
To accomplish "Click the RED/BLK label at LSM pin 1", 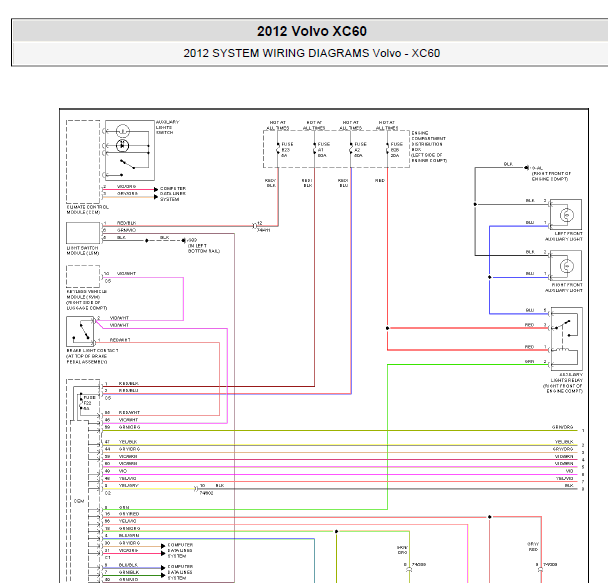I will point(126,223).
